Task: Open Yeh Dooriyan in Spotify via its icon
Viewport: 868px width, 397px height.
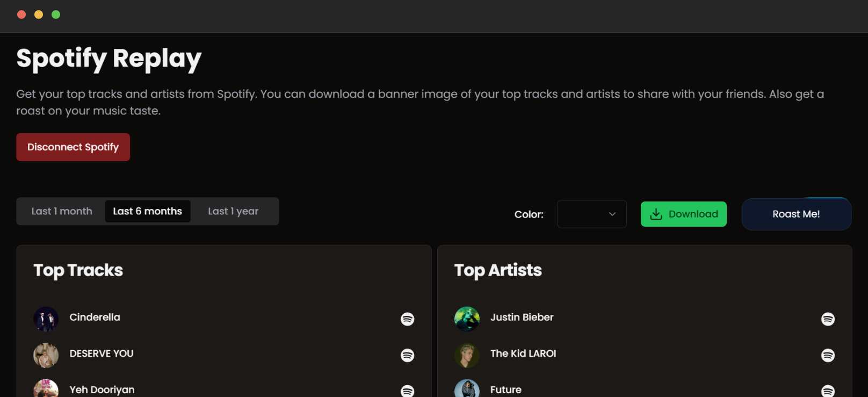Action: (407, 391)
